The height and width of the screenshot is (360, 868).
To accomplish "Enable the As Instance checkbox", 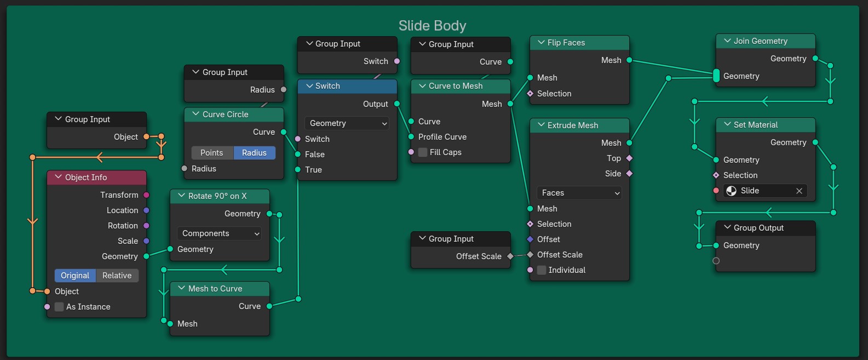I will click(59, 307).
